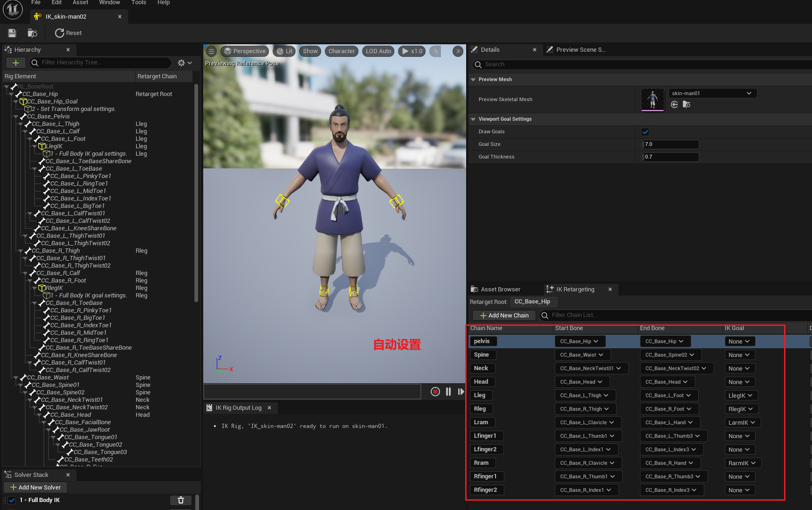The image size is (812, 510).
Task: Open the Window menu
Action: pyautogui.click(x=110, y=3)
